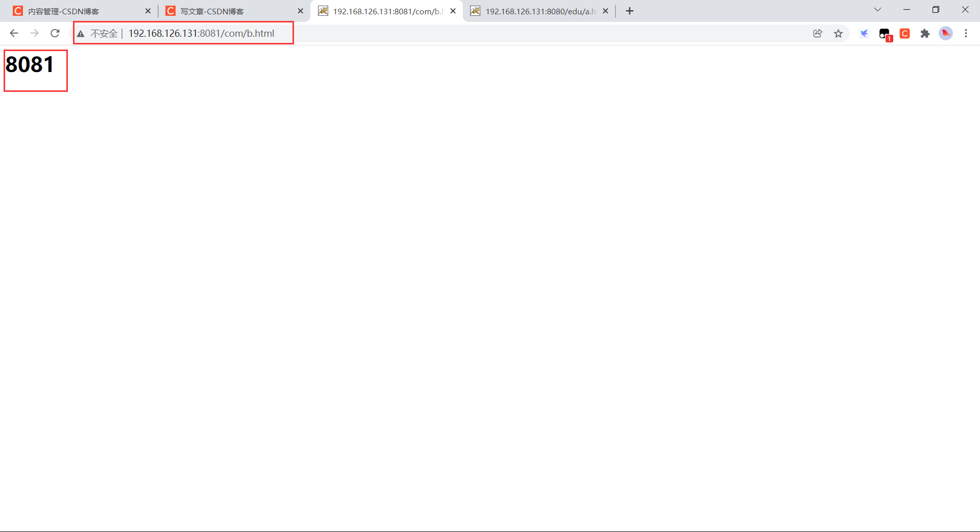This screenshot has width=980, height=532.
Task: Minimize the browser window
Action: 906,10
